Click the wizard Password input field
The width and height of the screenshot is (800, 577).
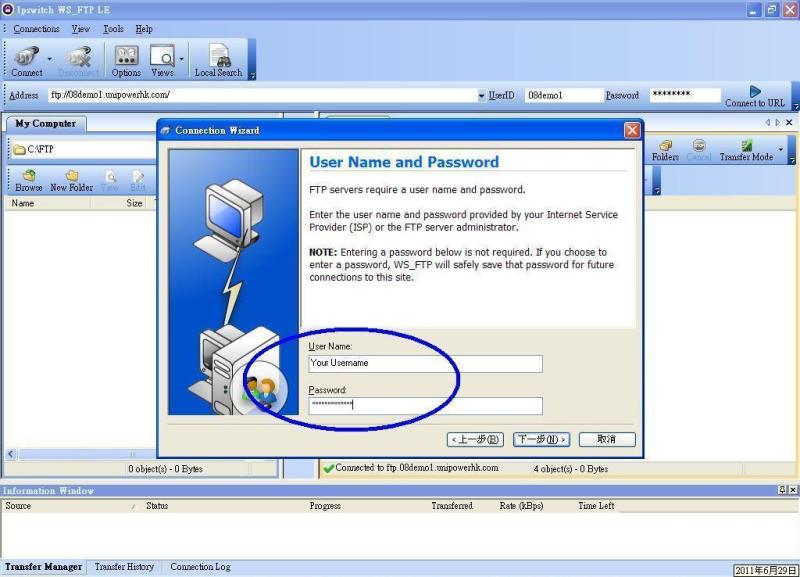coord(426,406)
